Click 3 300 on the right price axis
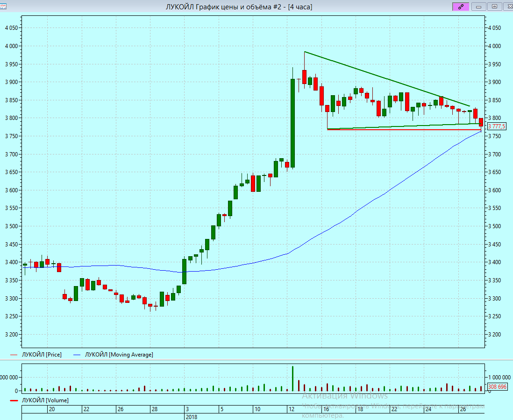Viewport: 513px width, 420px height. pos(494,298)
